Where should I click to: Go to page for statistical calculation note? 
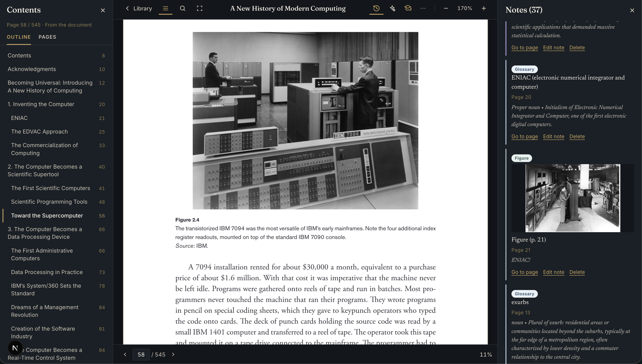524,47
